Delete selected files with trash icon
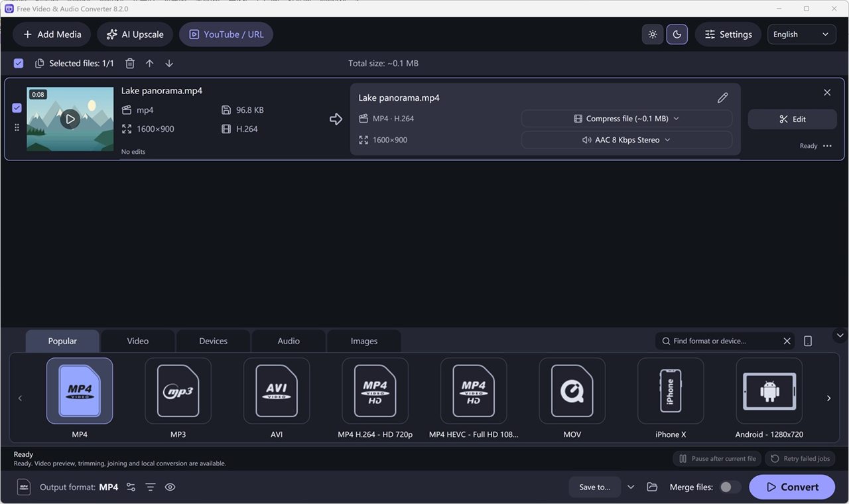The width and height of the screenshot is (849, 504). click(130, 63)
